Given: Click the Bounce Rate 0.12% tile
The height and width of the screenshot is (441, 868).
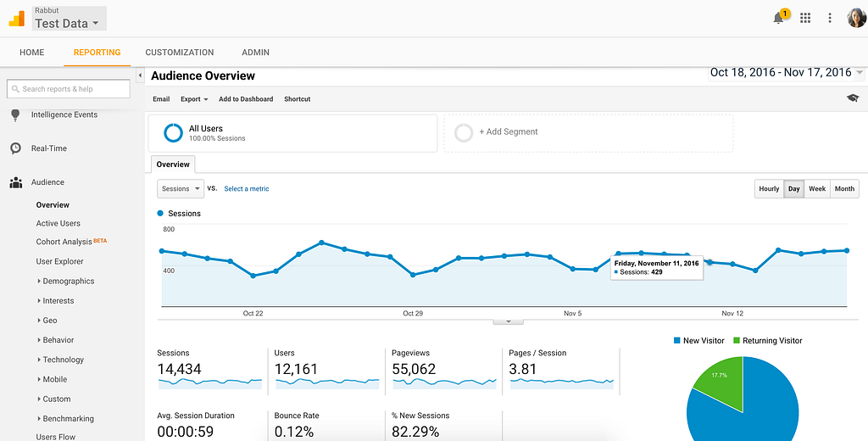Looking at the screenshot, I should tap(327, 425).
